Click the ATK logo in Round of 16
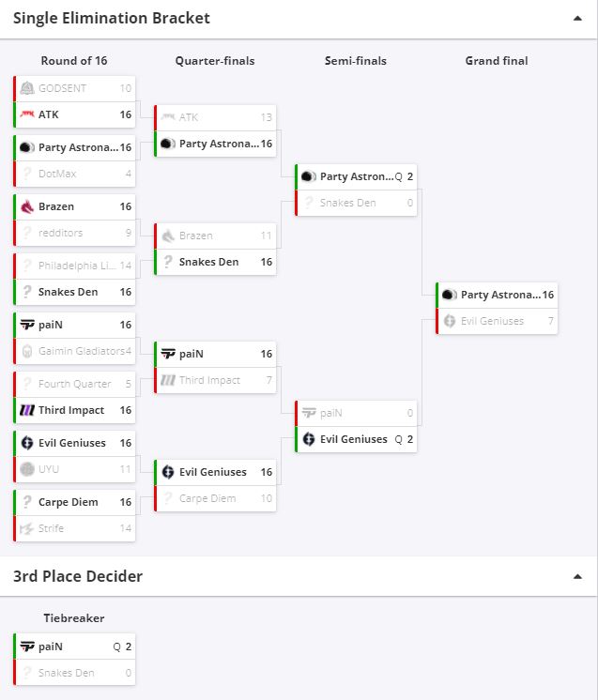 26,114
